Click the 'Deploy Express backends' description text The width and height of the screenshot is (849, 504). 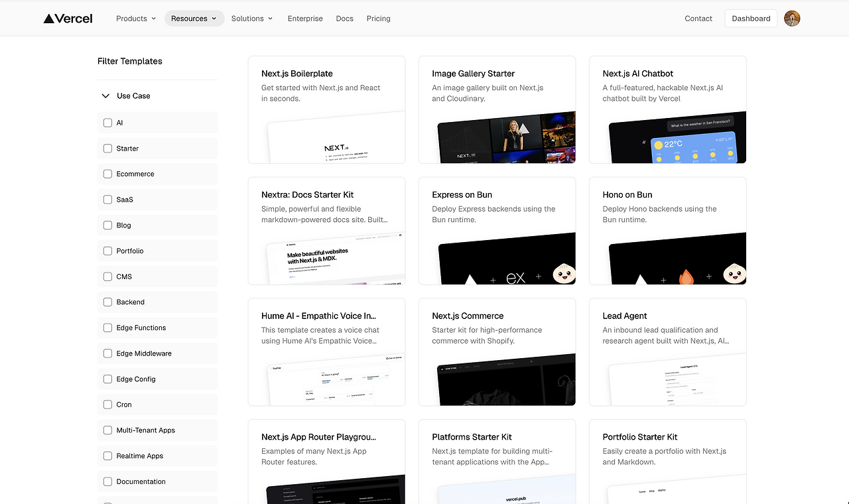(493, 214)
